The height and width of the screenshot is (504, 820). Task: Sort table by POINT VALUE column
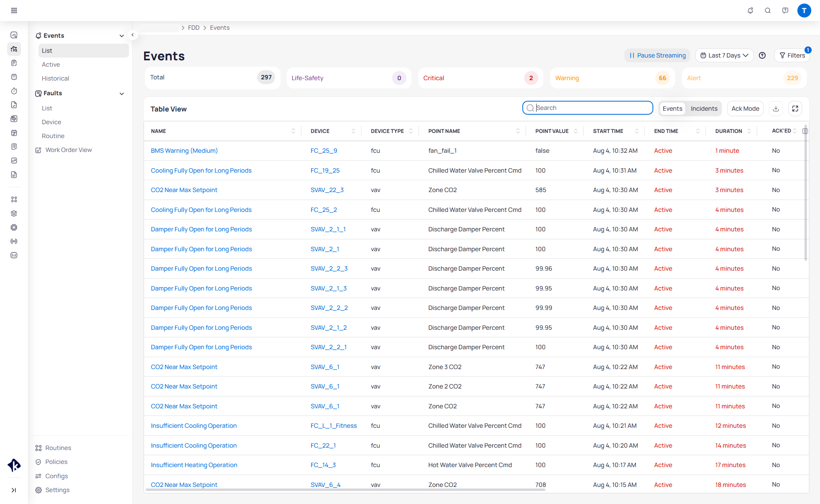click(576, 131)
